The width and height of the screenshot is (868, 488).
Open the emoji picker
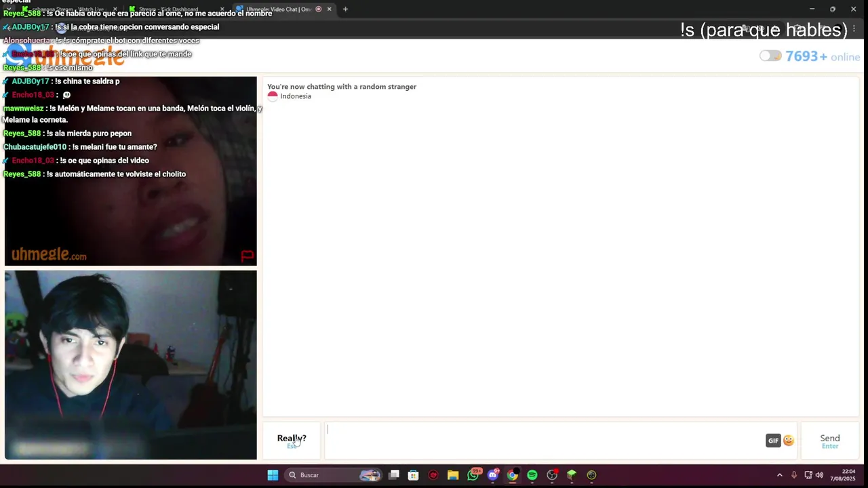788,441
